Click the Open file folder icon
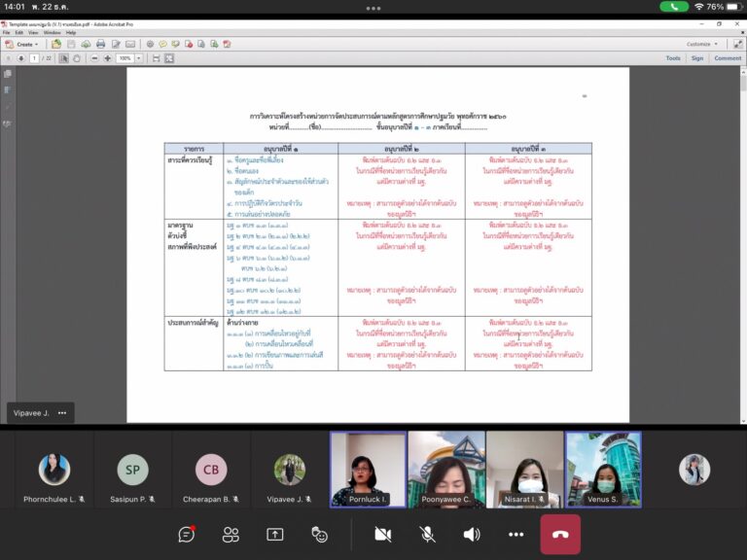The width and height of the screenshot is (747, 560). pos(56,45)
